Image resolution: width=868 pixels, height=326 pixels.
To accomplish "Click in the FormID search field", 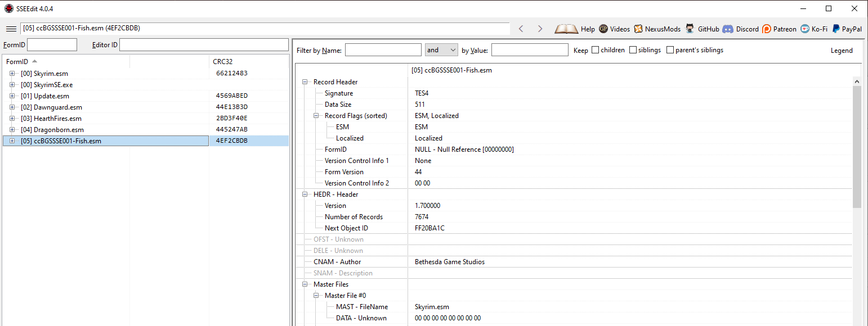I will click(52, 45).
